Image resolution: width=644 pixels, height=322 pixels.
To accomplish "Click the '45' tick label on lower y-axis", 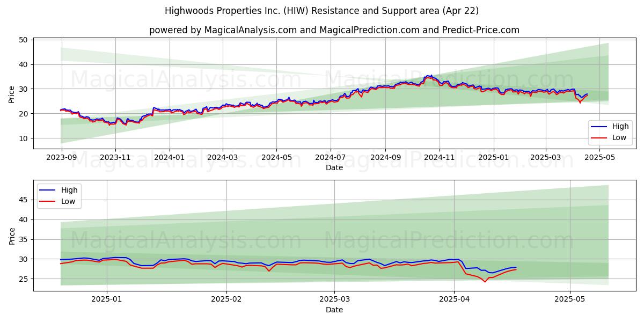I will click(24, 200).
